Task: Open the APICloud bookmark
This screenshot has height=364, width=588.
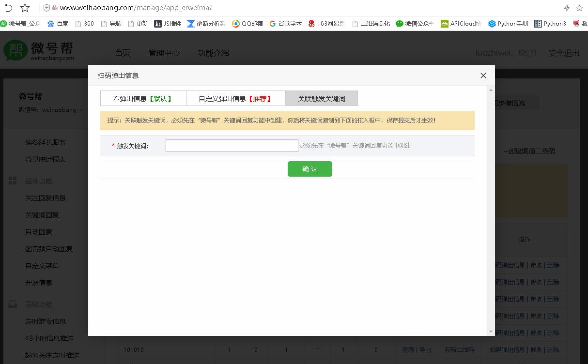Action: click(461, 23)
